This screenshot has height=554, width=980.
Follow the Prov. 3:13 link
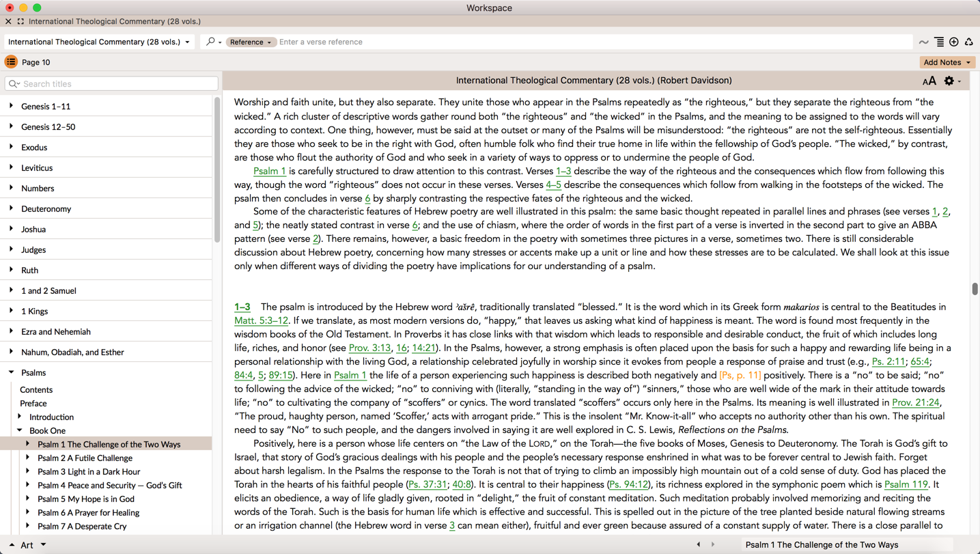pos(369,348)
